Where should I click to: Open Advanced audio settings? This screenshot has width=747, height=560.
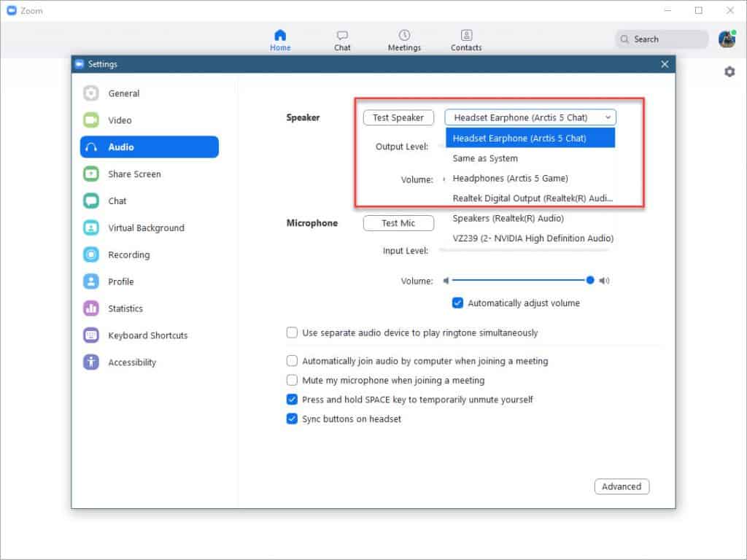[622, 486]
